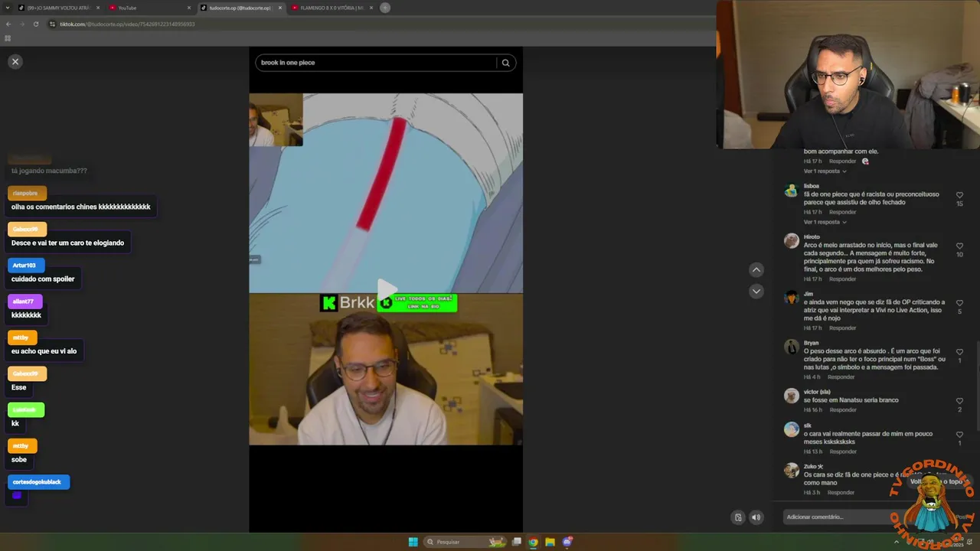Open the Windows Start menu
The width and height of the screenshot is (980, 551).
point(413,542)
